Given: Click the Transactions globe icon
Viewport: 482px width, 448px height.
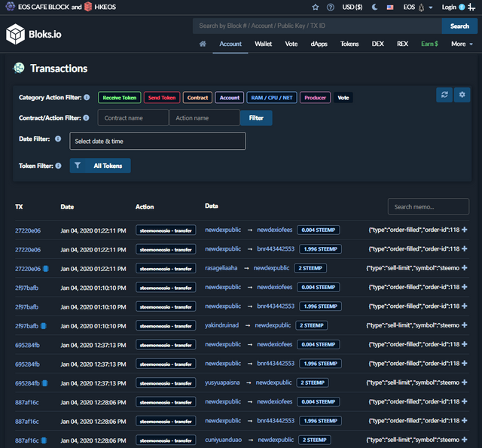Looking at the screenshot, I should (x=19, y=68).
